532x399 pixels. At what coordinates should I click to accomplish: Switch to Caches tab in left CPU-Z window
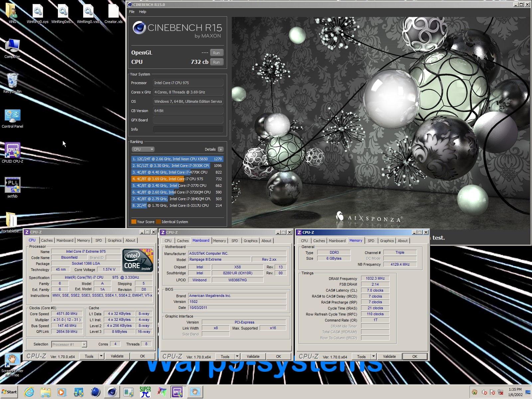click(x=47, y=240)
